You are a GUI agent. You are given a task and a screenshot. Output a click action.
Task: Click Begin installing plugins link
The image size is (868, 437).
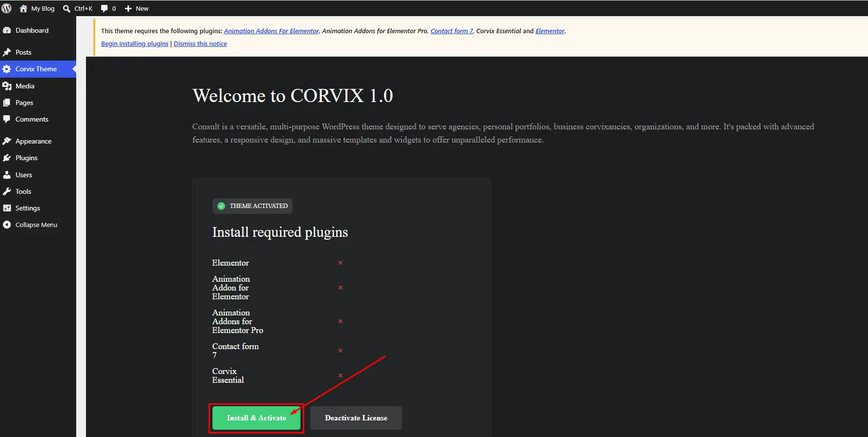tap(135, 43)
